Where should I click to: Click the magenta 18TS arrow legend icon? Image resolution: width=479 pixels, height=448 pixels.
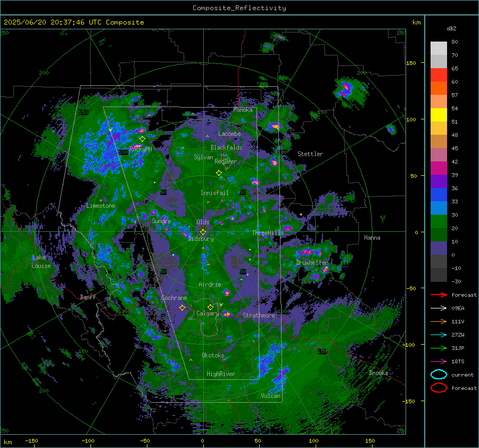(439, 362)
